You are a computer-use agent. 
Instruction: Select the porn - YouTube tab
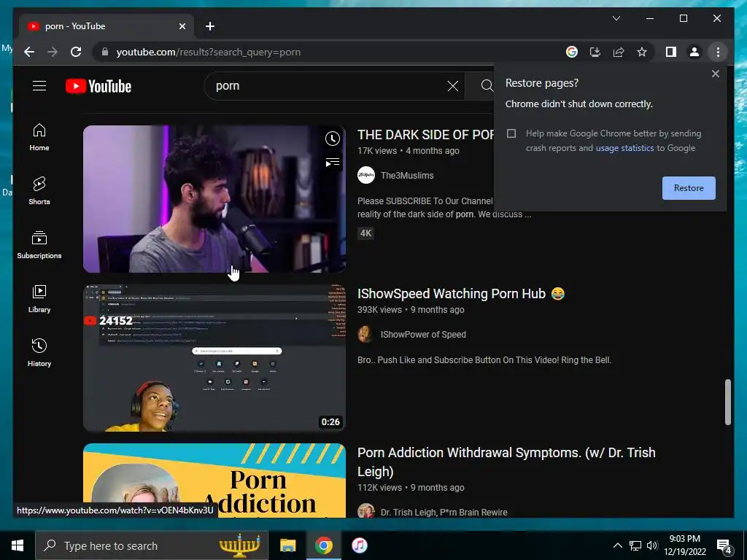[107, 26]
